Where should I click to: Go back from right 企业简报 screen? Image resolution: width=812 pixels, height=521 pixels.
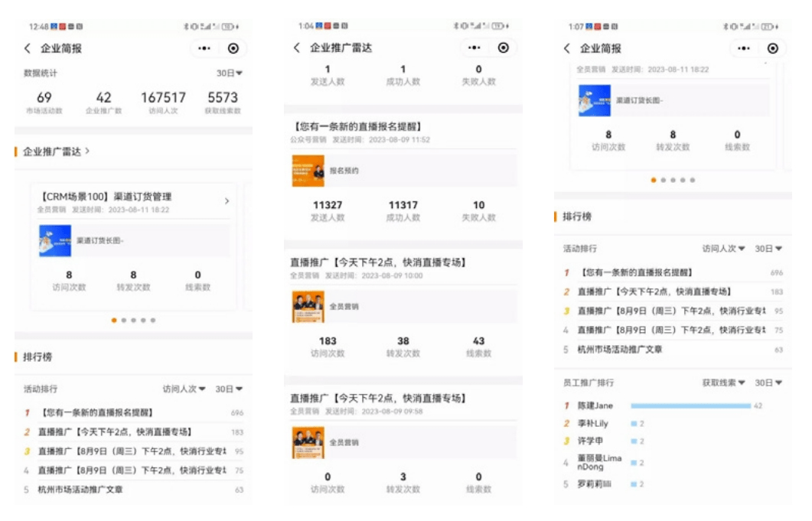[x=566, y=49]
